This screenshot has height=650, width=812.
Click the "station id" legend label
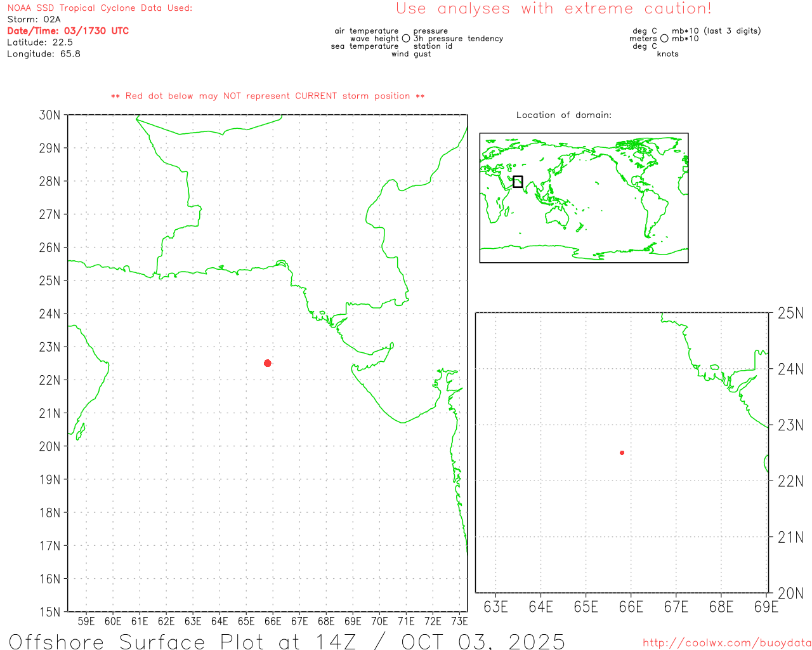(x=433, y=46)
